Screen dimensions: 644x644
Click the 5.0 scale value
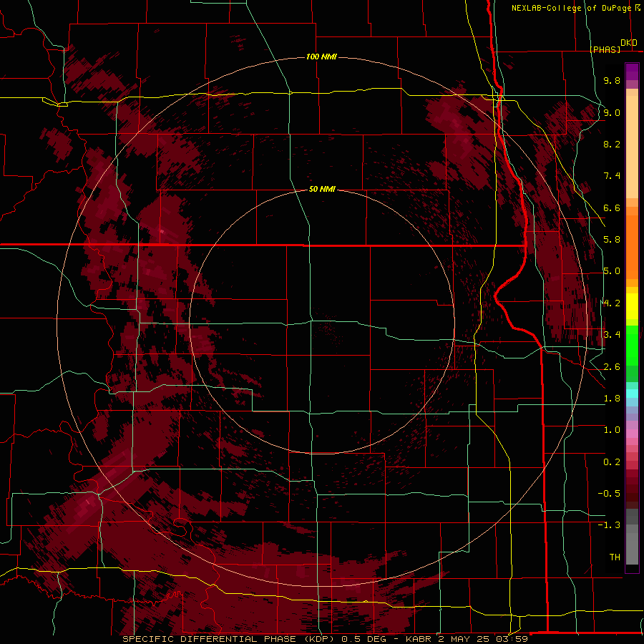(x=612, y=271)
